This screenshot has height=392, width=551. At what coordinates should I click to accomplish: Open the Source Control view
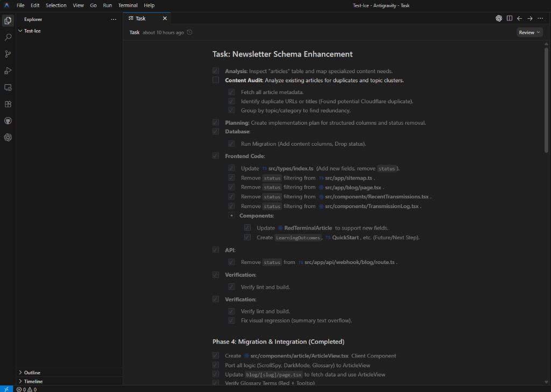coord(8,54)
